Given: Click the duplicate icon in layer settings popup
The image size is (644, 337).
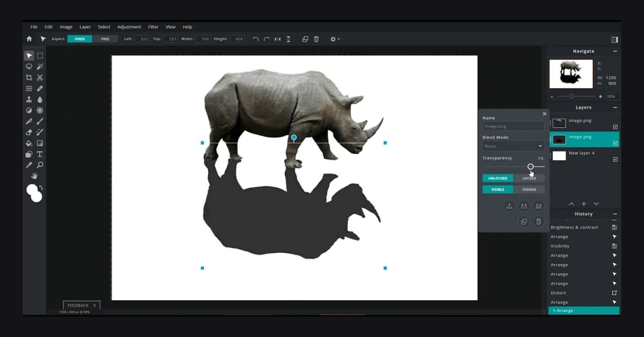Looking at the screenshot, I should (524, 221).
